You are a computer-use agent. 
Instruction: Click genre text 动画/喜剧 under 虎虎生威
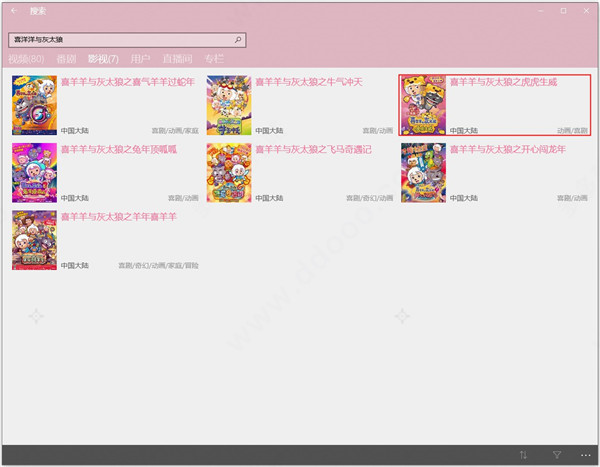(x=572, y=131)
